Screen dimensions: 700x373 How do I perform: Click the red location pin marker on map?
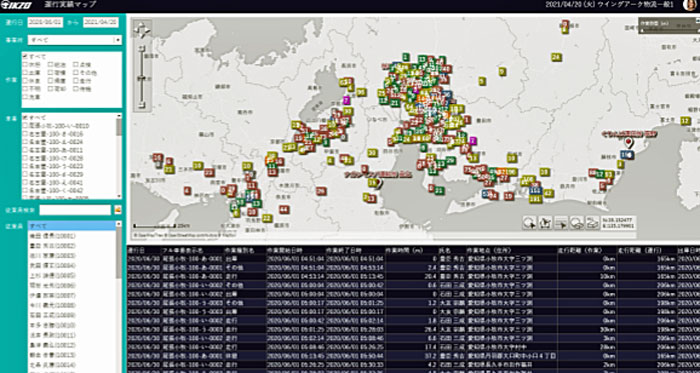click(x=629, y=143)
